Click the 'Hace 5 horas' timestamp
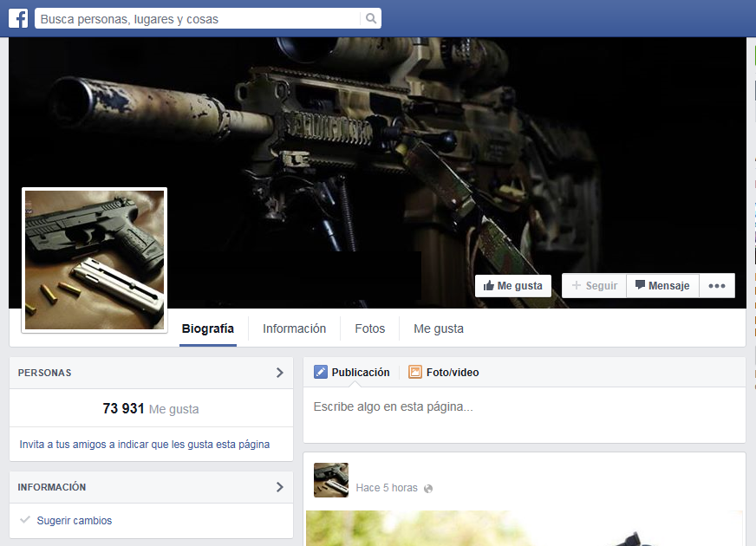Viewport: 756px width, 546px height. (x=387, y=488)
